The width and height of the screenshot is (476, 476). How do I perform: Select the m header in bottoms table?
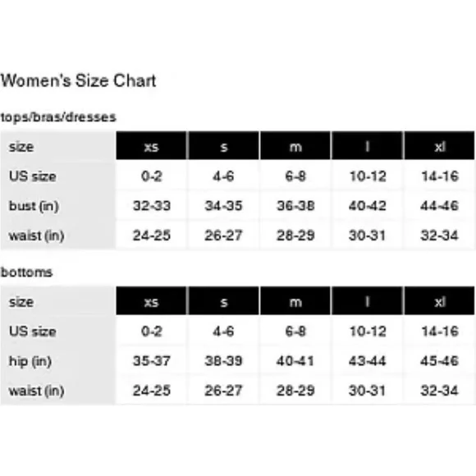[x=295, y=301]
